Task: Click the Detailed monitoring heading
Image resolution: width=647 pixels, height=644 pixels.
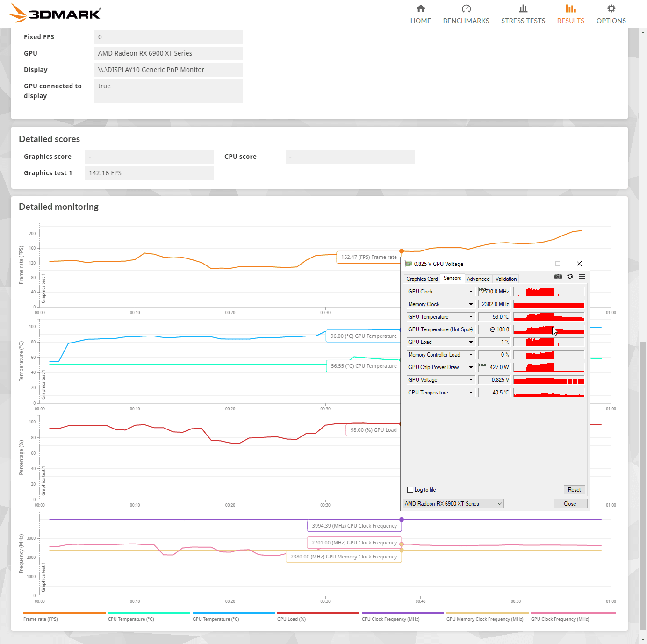Action: [59, 207]
